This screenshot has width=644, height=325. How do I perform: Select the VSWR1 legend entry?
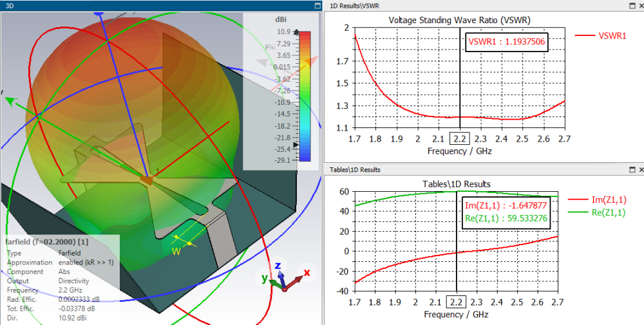pos(600,35)
